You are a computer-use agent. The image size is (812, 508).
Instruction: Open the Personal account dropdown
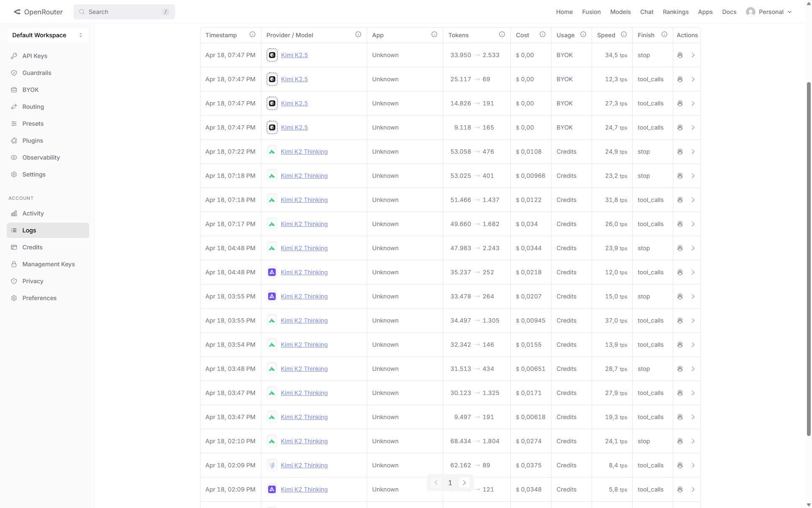coord(770,12)
